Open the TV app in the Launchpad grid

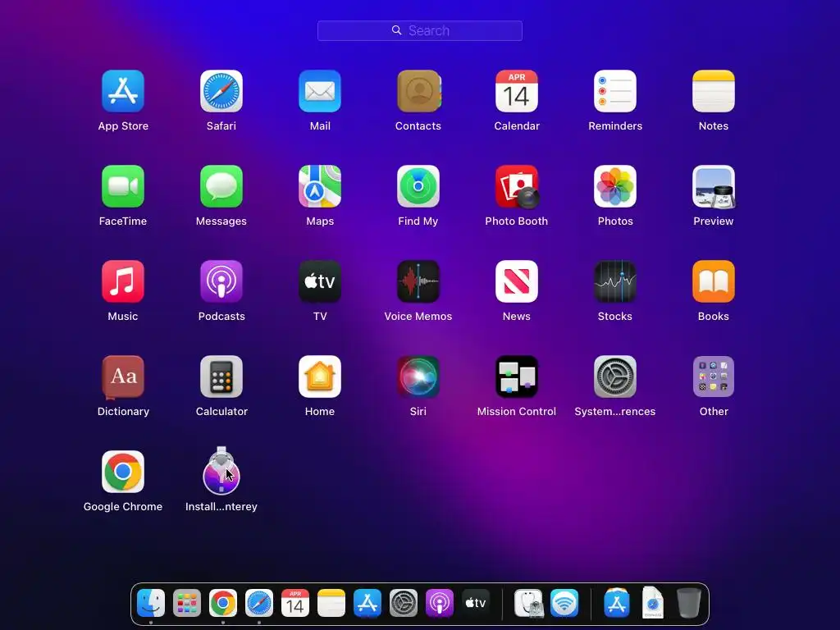320,282
